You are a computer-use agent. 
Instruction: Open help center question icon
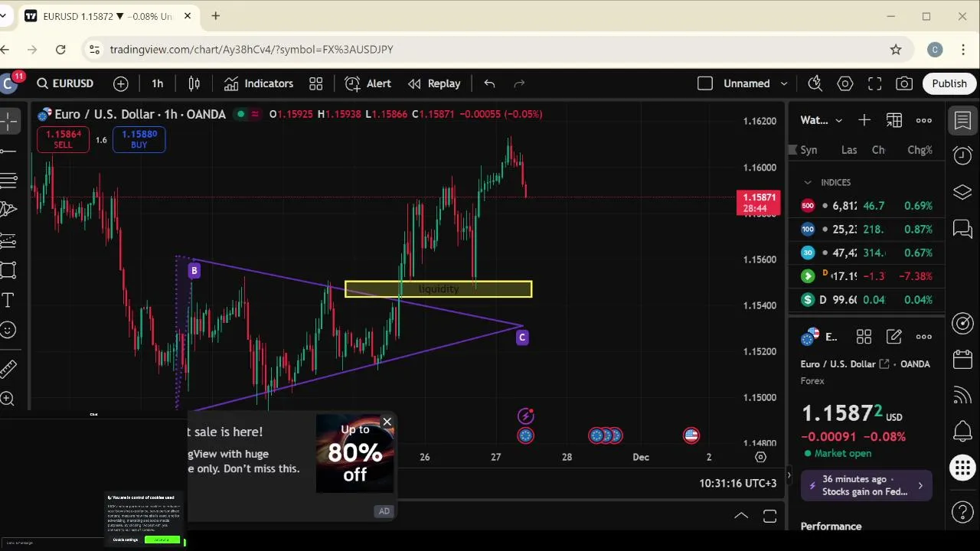tap(962, 512)
